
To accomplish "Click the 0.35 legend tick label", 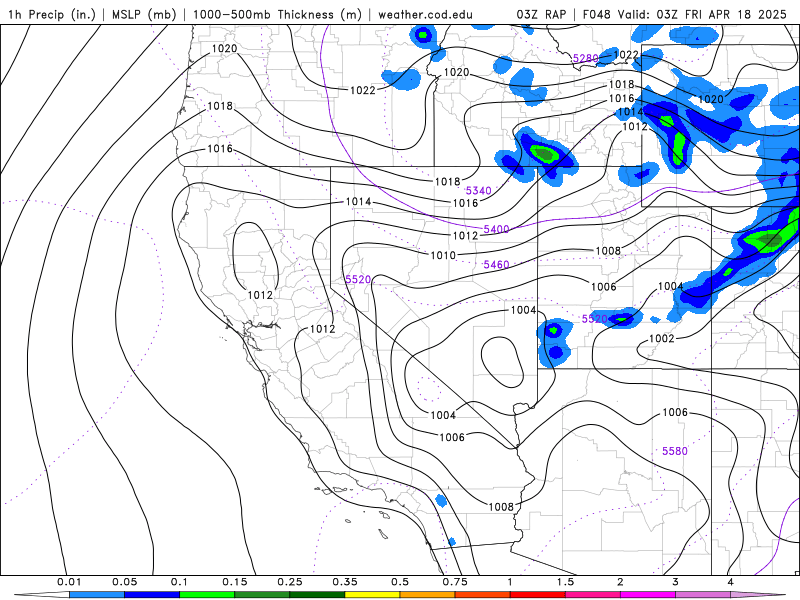I will click(345, 582).
